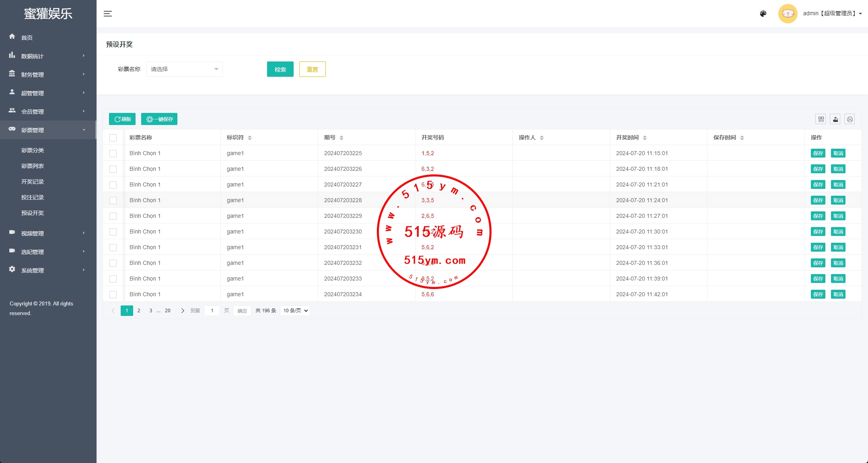Open 开奖记录 in the sidebar

pos(33,182)
